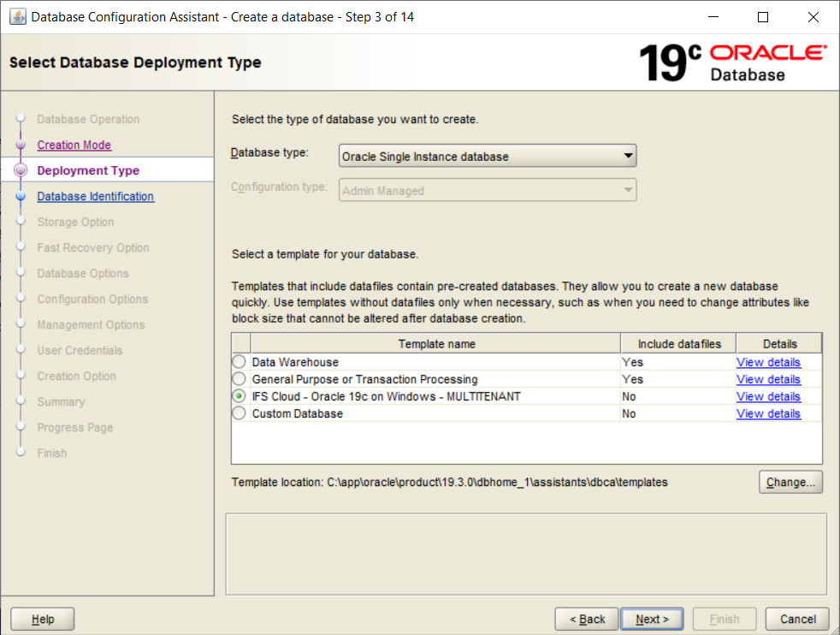Click Change template location button
840x635 pixels.
pos(790,483)
